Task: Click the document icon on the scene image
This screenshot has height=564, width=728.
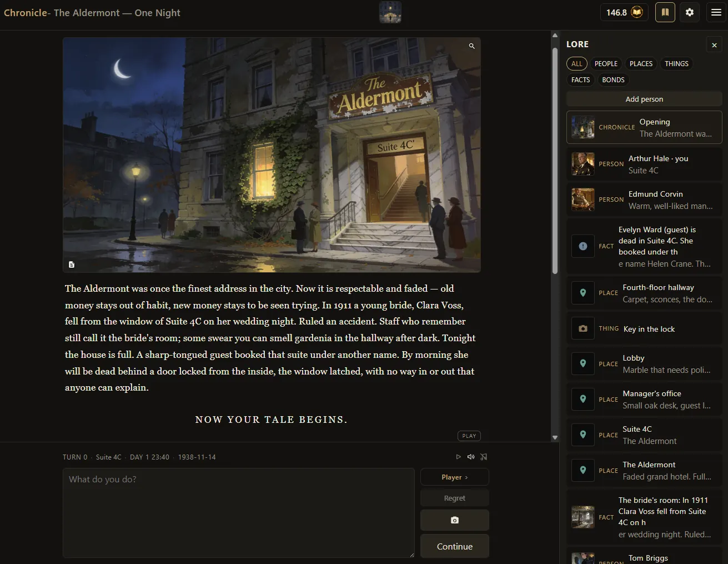Action: pyautogui.click(x=72, y=264)
